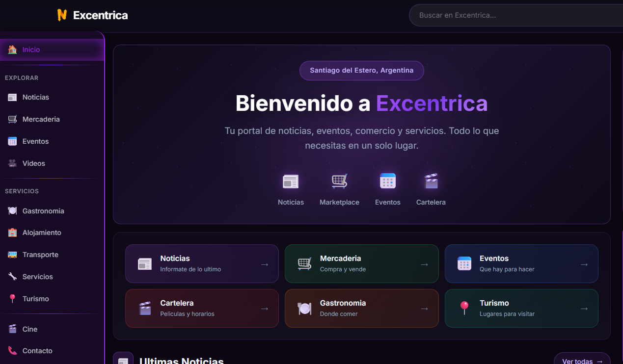Open the Turismo quick-access card
This screenshot has width=623, height=364.
[x=521, y=308]
